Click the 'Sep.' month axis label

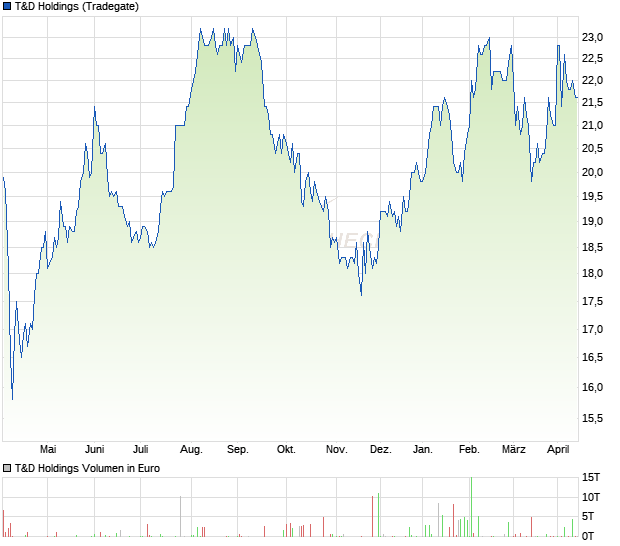coord(238,450)
